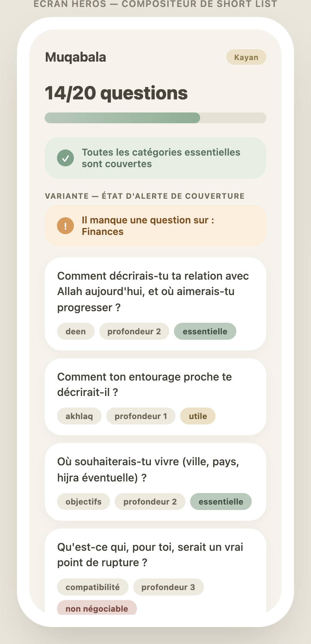
Task: Click the 'objectifs' category tag
Action: coord(84,501)
